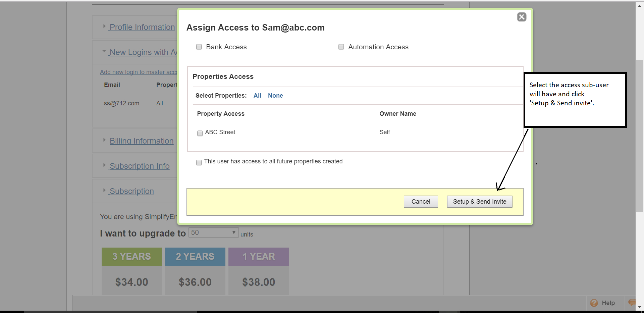Choose None under Select Properties
The width and height of the screenshot is (644, 313).
pyautogui.click(x=275, y=96)
